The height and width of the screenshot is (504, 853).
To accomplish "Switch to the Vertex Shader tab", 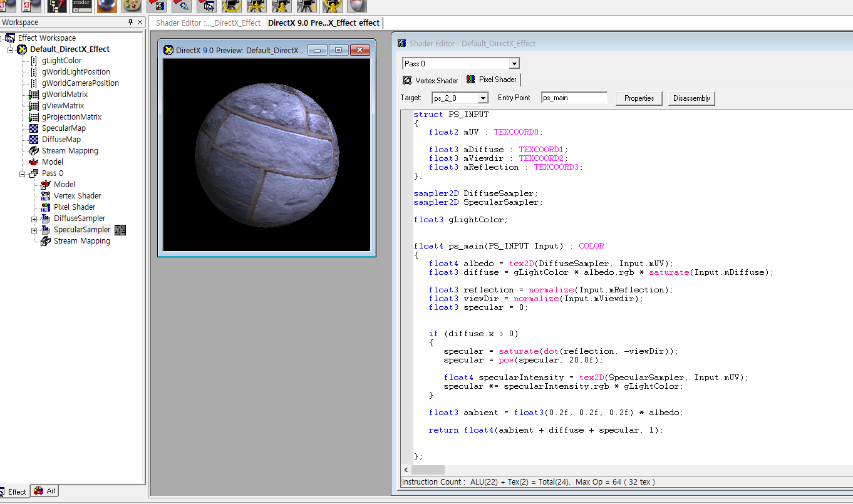I will tap(430, 80).
